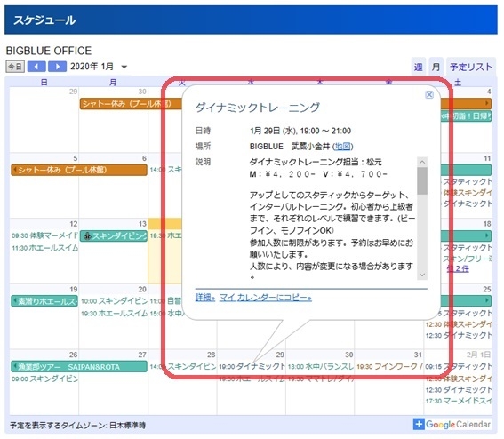Close the ダイナミックトレーニング event popup

pos(429,95)
